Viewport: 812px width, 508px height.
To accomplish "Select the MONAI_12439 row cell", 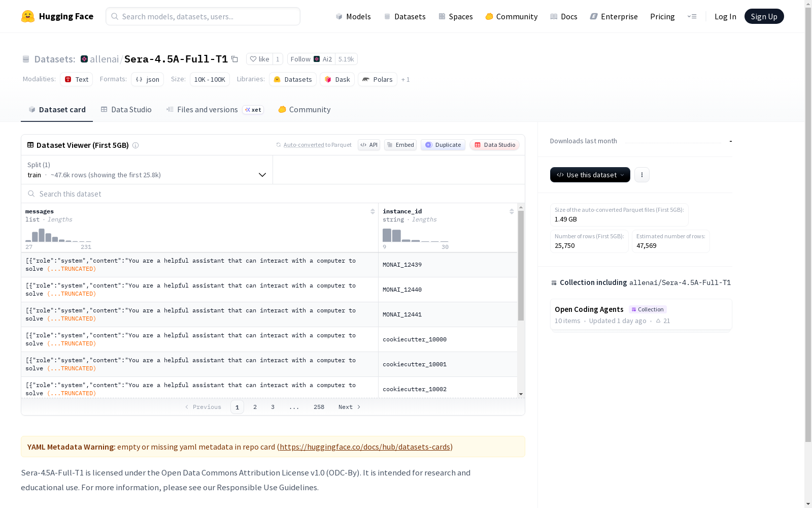I will 448,265.
